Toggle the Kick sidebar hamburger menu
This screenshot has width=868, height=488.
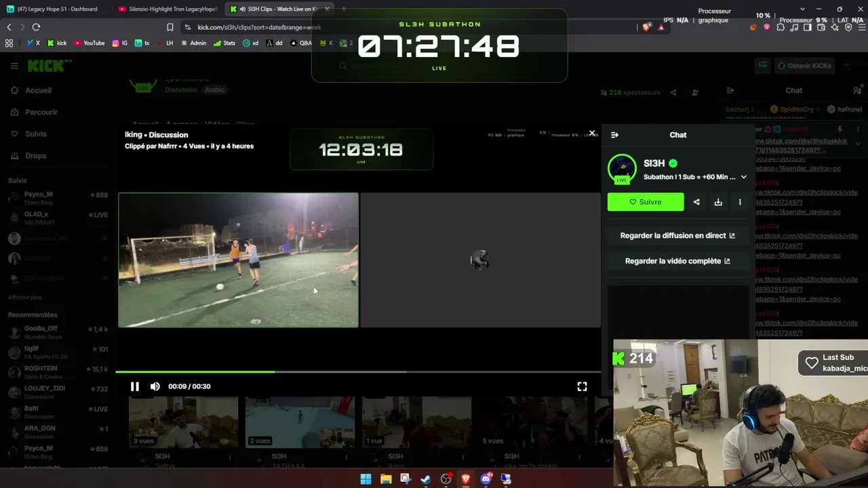point(14,66)
